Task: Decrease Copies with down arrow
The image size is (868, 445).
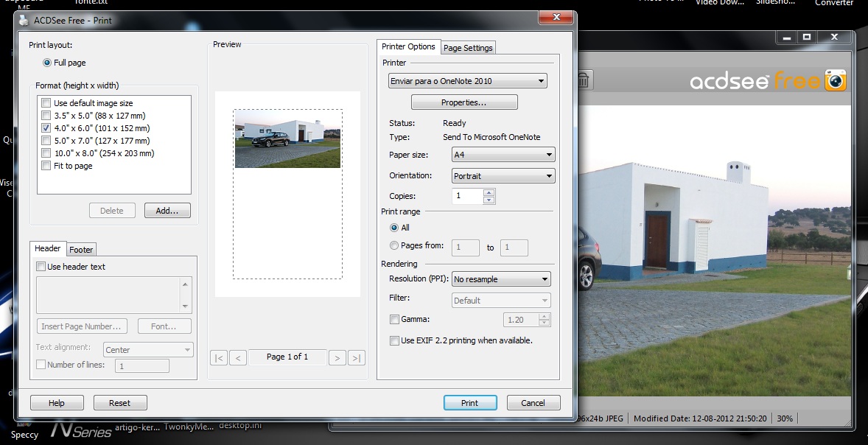Action: [x=489, y=200]
